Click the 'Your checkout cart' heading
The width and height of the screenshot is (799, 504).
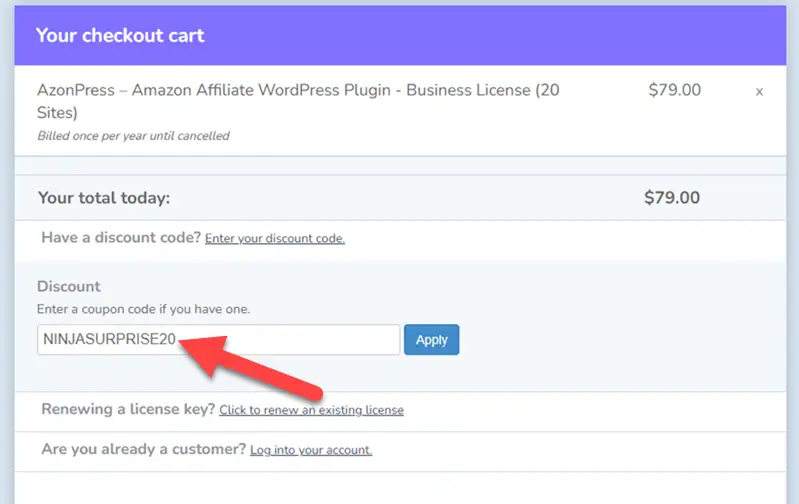point(120,36)
